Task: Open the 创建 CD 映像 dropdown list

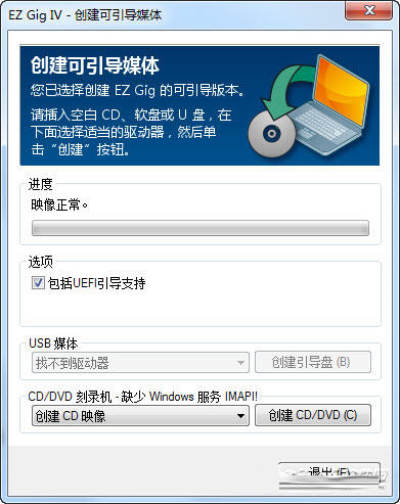Action: 141,416
